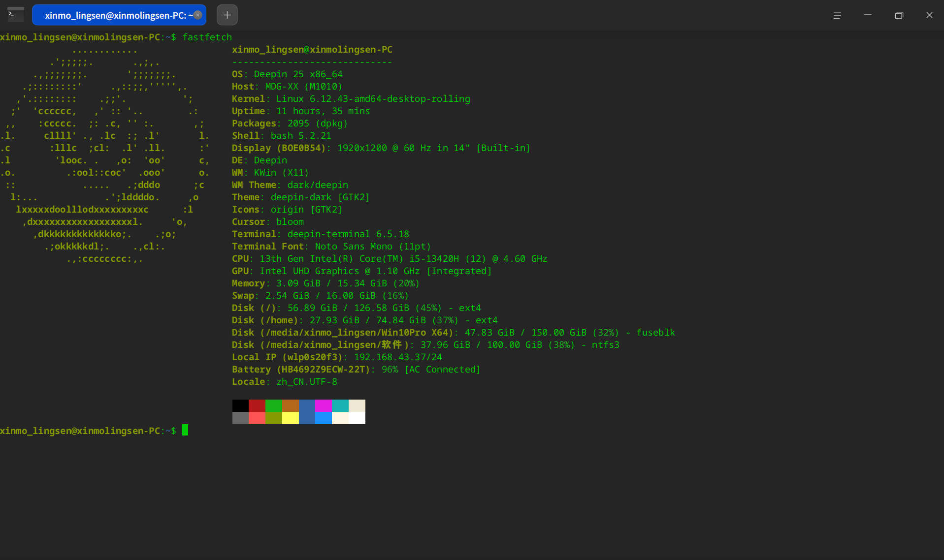This screenshot has height=560, width=944.
Task: Click the bright green color block in the palette
Action: click(x=274, y=405)
